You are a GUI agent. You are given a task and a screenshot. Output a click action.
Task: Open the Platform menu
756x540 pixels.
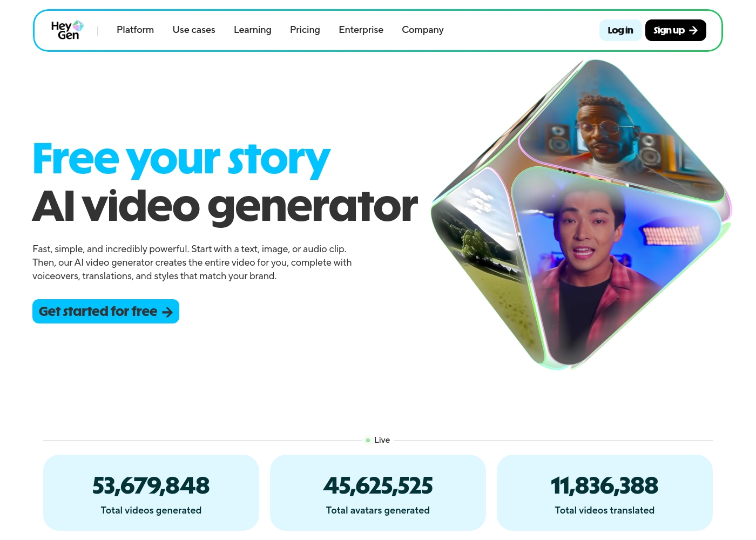coord(135,30)
